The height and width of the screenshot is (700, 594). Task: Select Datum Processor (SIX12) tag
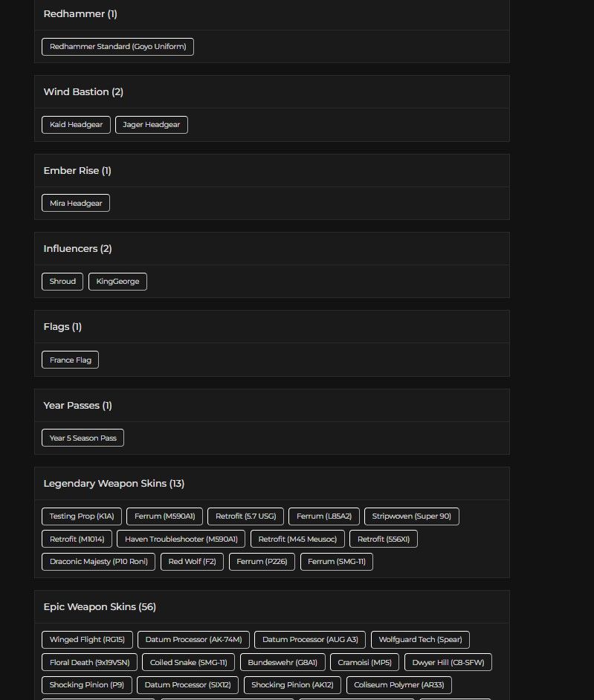point(187,685)
